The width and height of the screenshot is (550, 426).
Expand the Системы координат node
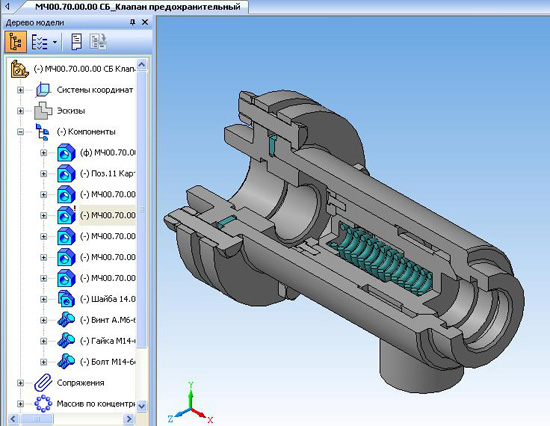[20, 90]
